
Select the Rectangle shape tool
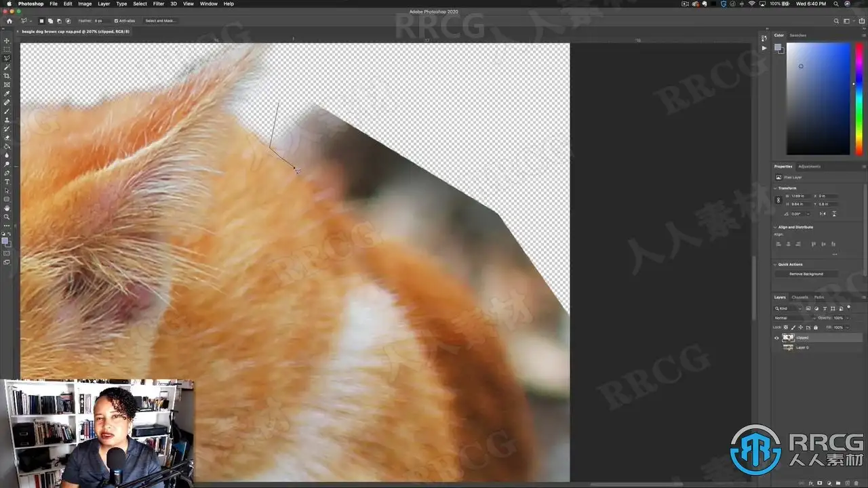[7, 199]
